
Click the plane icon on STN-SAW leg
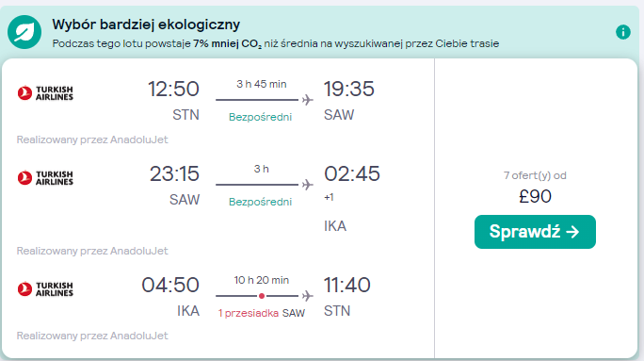pos(308,100)
